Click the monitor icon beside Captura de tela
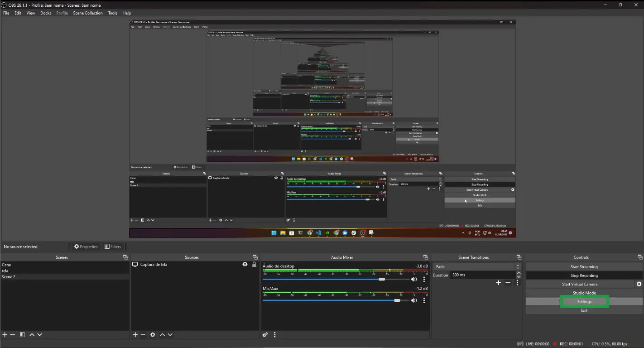The width and height of the screenshot is (644, 348). click(135, 264)
